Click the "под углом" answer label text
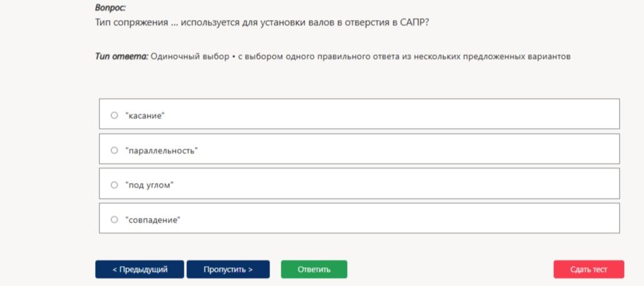644x286 pixels. point(149,185)
